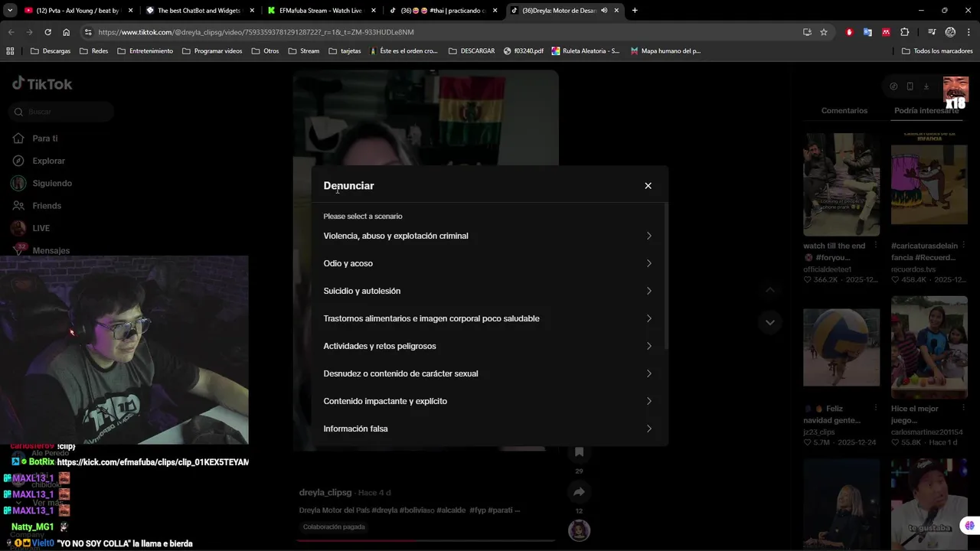
Task: Open 'Contenido impactante y explícito' category
Action: click(x=488, y=401)
